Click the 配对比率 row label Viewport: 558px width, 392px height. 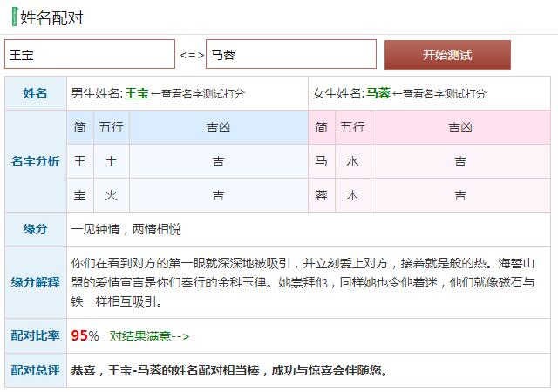(36, 335)
